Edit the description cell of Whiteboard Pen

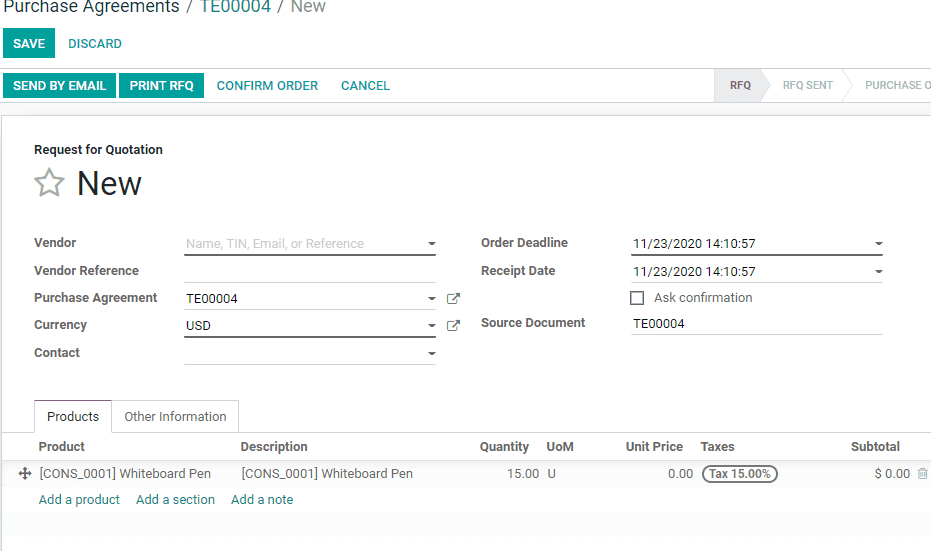327,473
